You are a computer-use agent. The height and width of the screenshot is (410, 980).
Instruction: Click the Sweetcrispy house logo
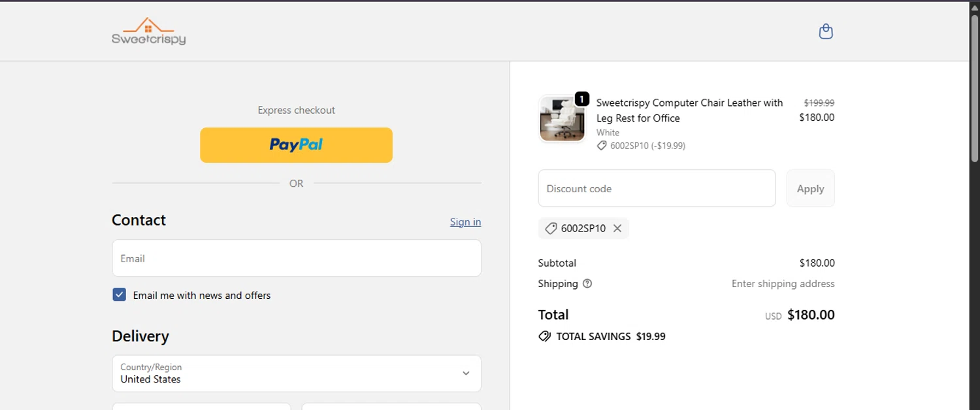pyautogui.click(x=148, y=31)
